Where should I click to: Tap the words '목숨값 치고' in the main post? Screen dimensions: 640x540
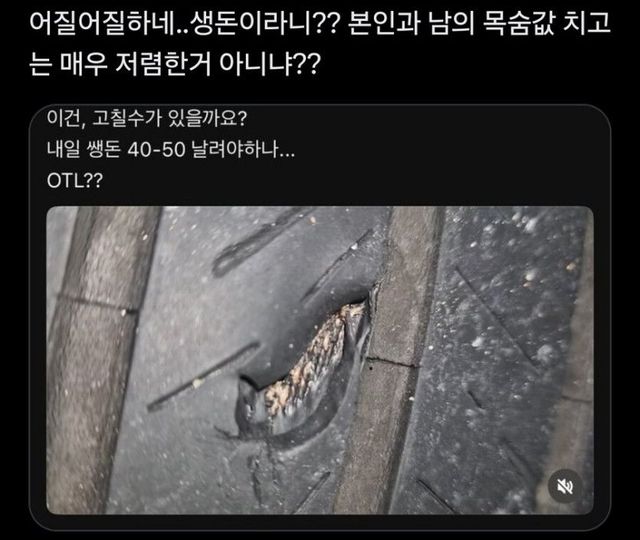coord(546,23)
